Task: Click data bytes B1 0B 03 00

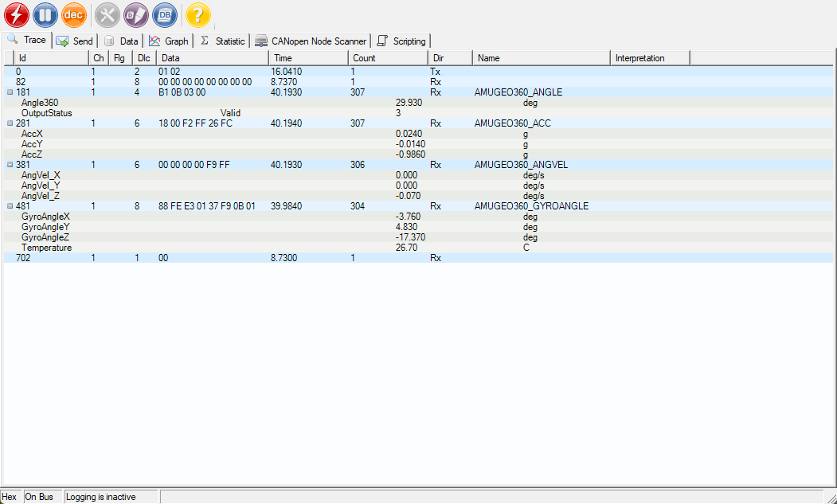Action: point(182,92)
